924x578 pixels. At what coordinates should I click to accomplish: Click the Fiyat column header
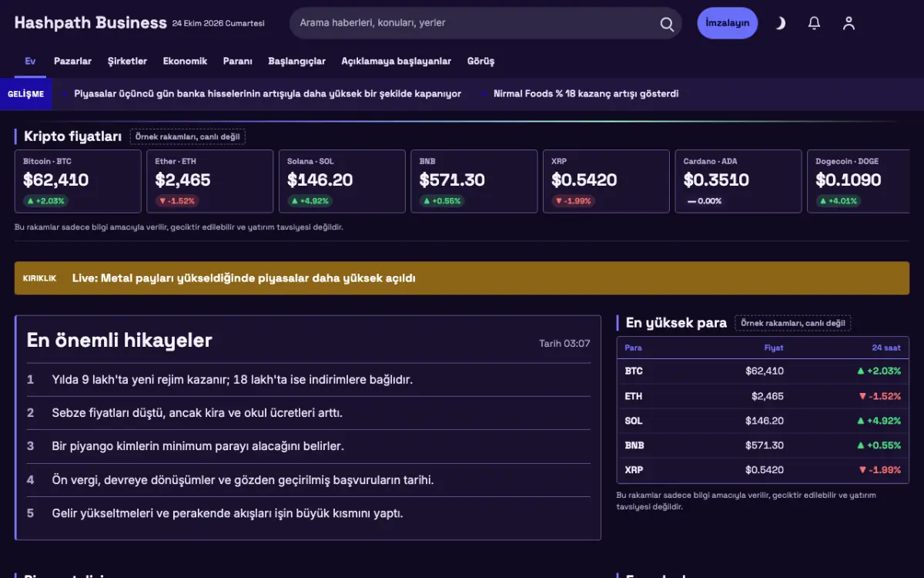pyautogui.click(x=774, y=348)
